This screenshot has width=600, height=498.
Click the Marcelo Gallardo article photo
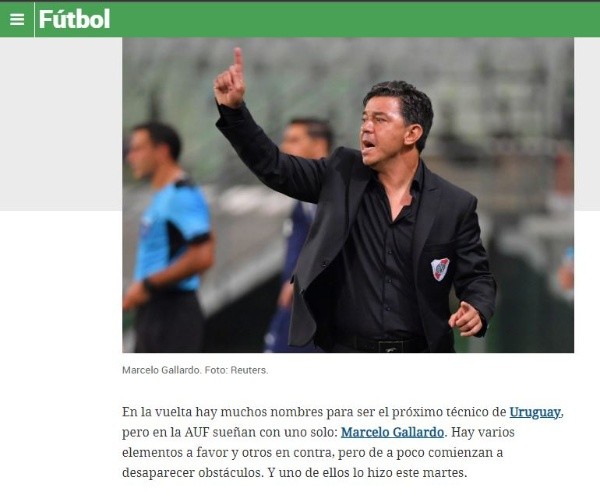(348, 195)
